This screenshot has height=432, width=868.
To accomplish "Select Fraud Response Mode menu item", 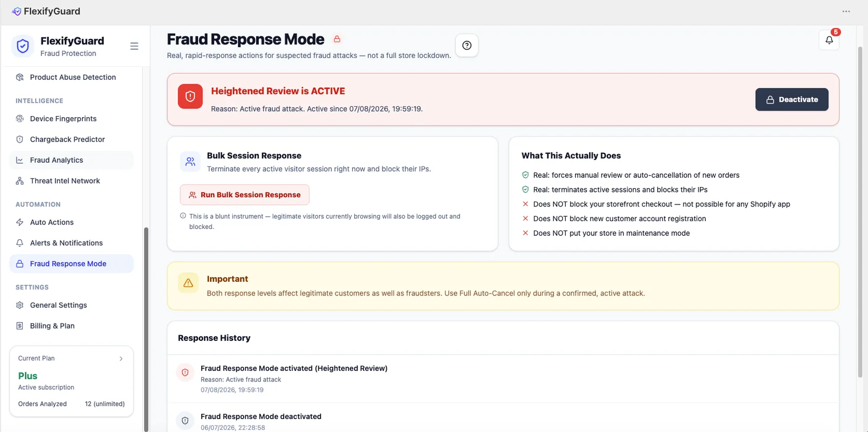I will (x=72, y=263).
